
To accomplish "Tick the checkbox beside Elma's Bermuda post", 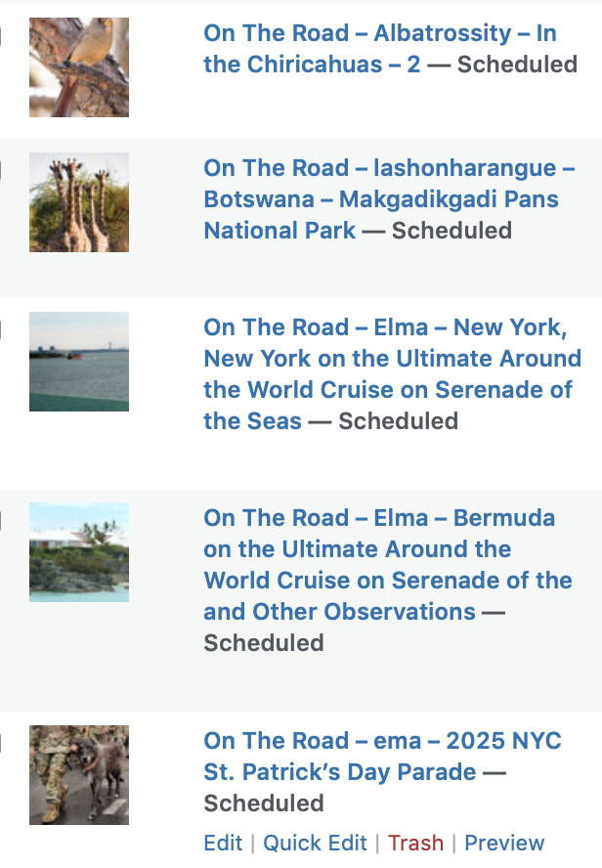I will (0, 521).
